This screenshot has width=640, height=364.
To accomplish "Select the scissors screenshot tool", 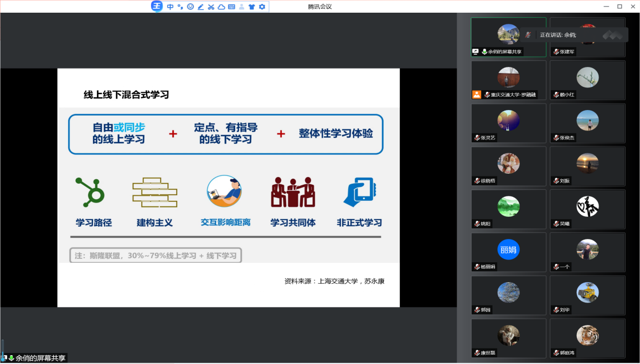I will (211, 7).
